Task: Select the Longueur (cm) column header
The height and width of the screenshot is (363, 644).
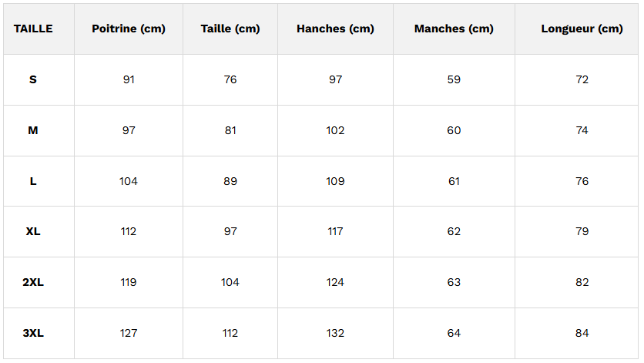Action: pos(582,29)
